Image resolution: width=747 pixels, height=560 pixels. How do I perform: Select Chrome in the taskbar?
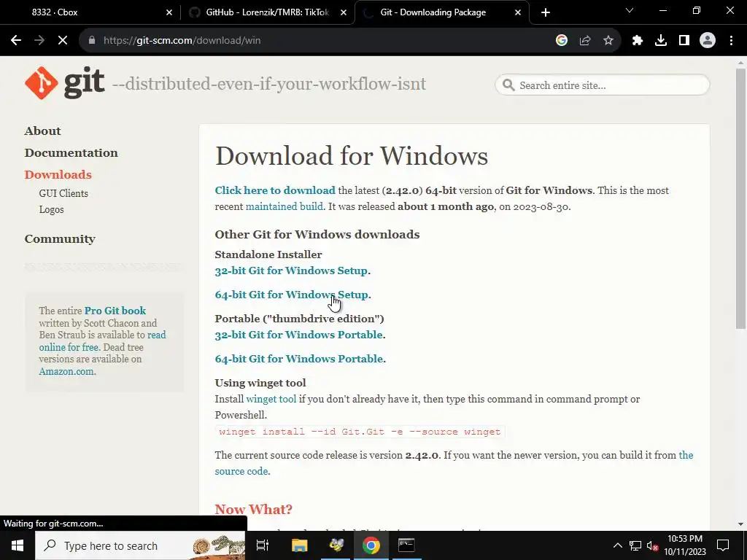371,545
